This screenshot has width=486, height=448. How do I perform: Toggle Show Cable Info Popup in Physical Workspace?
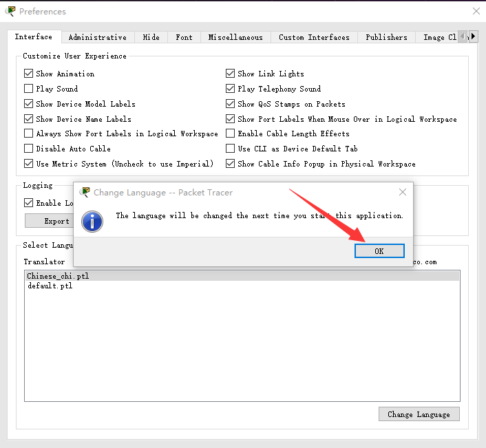(x=230, y=163)
